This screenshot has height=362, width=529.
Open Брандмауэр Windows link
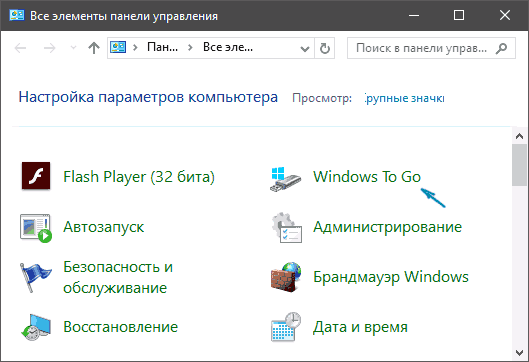point(391,277)
